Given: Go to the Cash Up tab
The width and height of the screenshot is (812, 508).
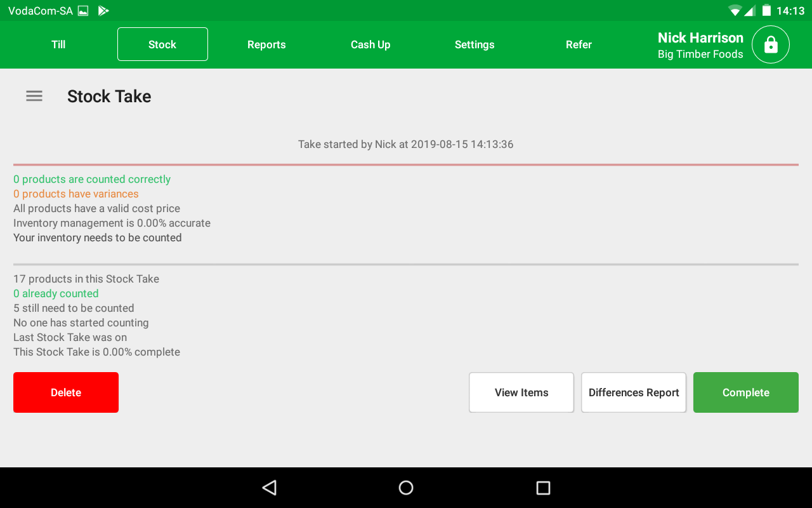Looking at the screenshot, I should point(370,44).
